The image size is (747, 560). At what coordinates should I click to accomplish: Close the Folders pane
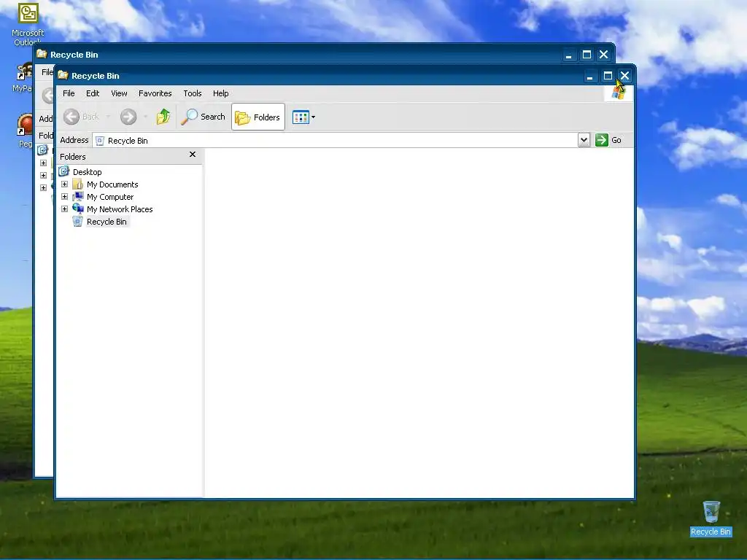(x=193, y=155)
